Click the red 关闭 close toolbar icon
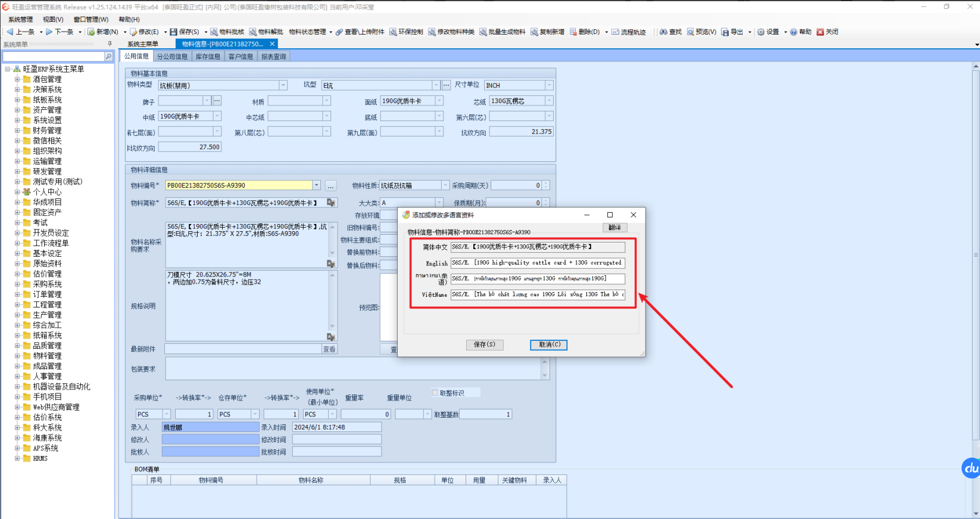 [x=820, y=32]
